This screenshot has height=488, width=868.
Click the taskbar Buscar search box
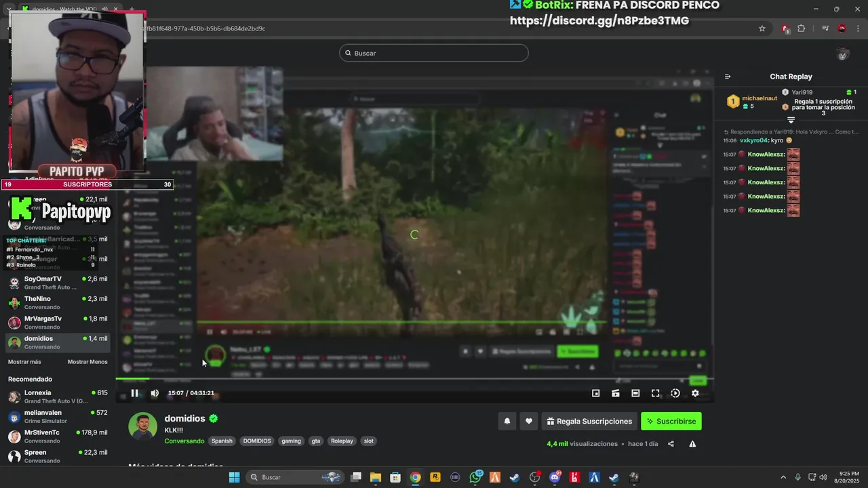click(x=294, y=477)
